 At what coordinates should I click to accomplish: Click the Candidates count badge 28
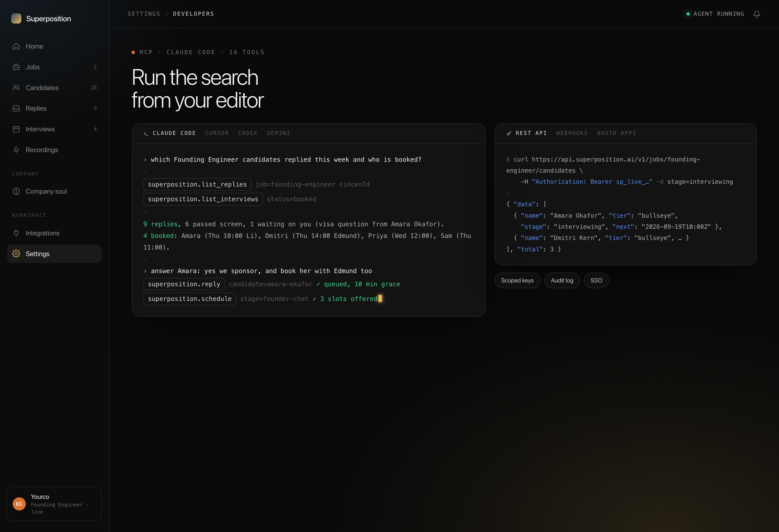click(x=93, y=88)
